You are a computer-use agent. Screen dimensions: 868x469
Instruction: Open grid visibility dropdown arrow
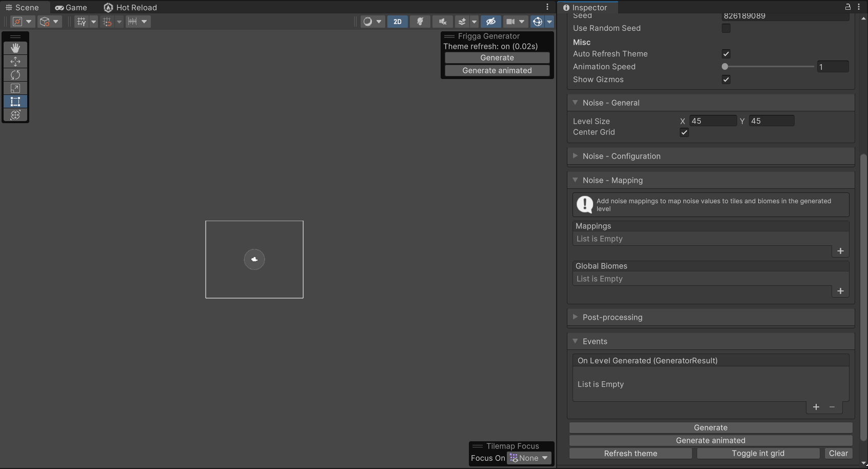coord(93,22)
